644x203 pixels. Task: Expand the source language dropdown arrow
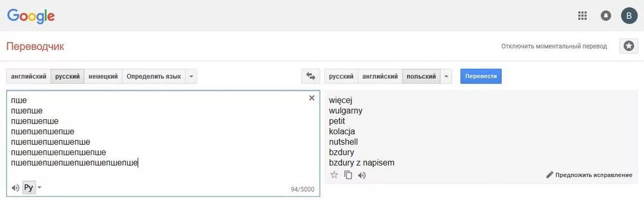(x=192, y=76)
